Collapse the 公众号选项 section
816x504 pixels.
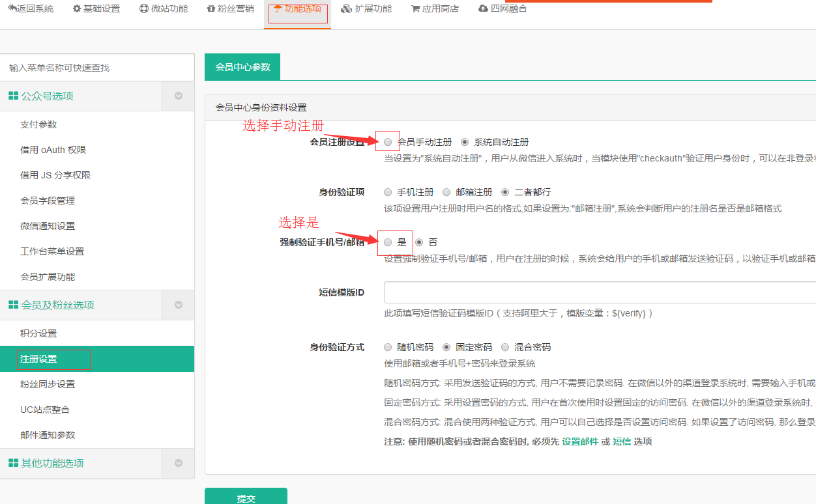pyautogui.click(x=178, y=96)
